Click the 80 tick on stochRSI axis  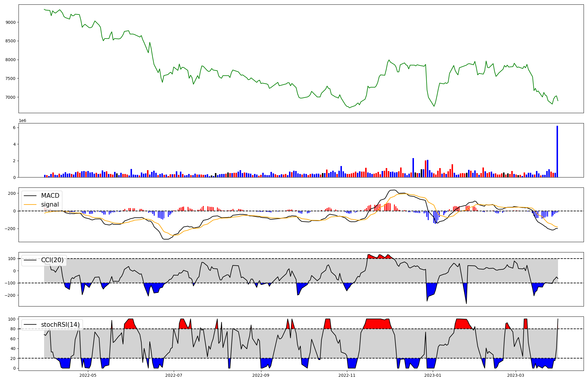tap(13, 329)
